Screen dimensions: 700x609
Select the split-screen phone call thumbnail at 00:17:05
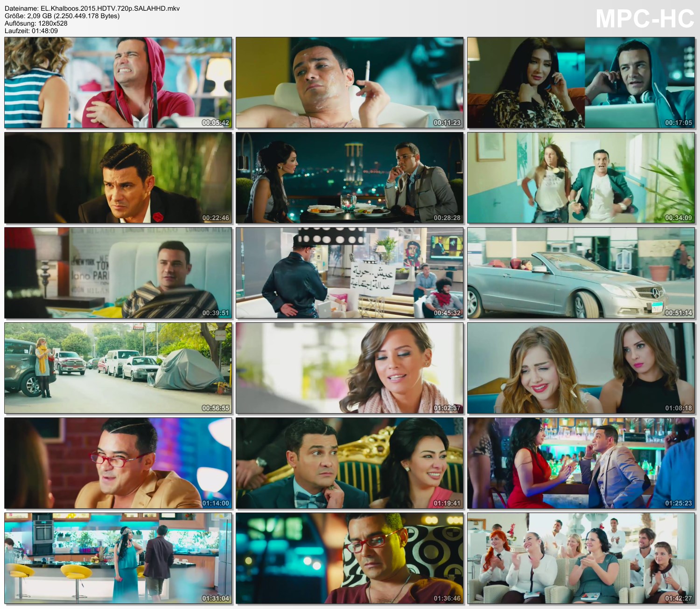[x=581, y=83]
